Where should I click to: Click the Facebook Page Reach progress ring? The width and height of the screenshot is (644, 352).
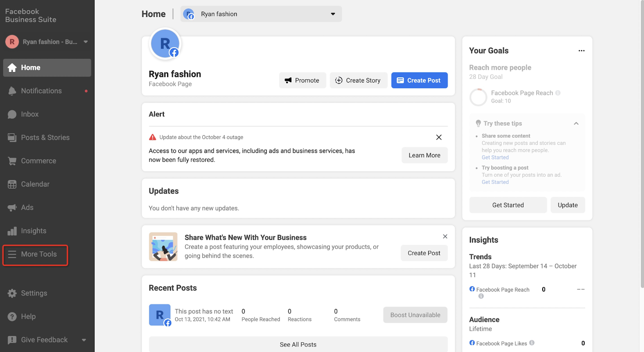click(x=478, y=97)
